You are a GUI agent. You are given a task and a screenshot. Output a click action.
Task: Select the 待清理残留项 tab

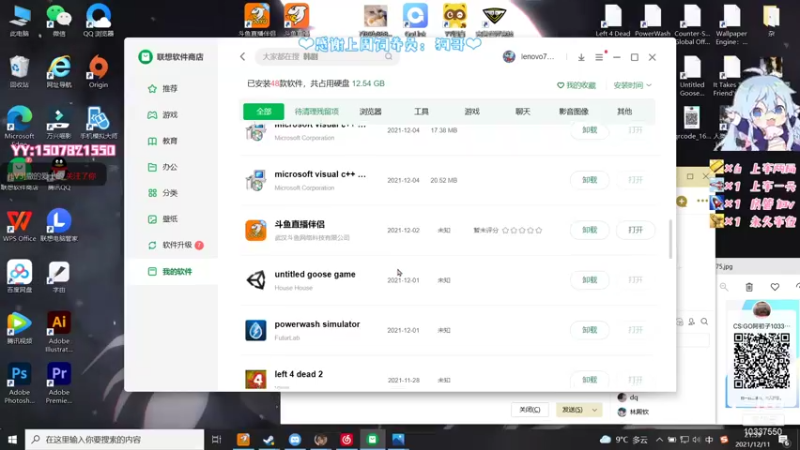(x=316, y=111)
